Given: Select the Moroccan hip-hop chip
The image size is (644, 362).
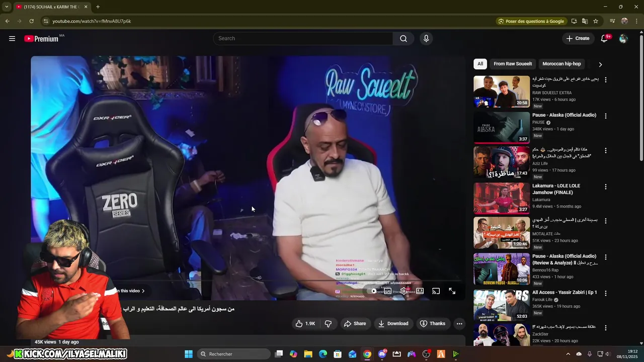Looking at the screenshot, I should (x=561, y=64).
